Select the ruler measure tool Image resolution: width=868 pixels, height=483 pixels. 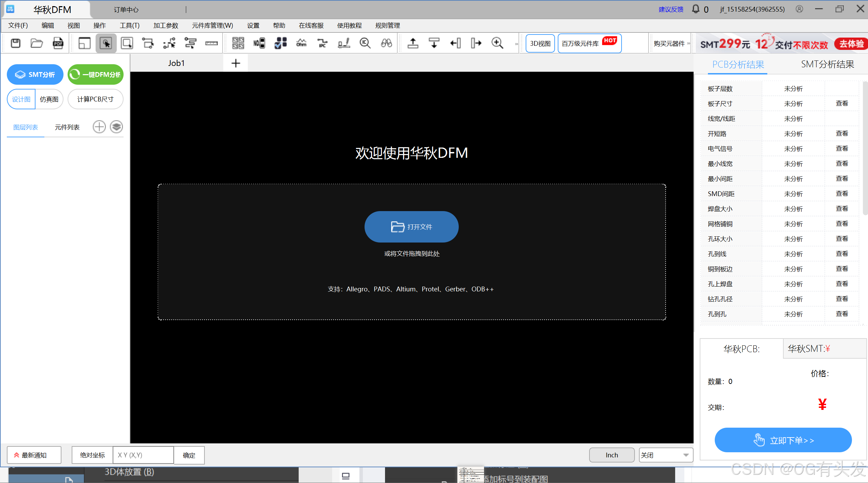pyautogui.click(x=211, y=43)
